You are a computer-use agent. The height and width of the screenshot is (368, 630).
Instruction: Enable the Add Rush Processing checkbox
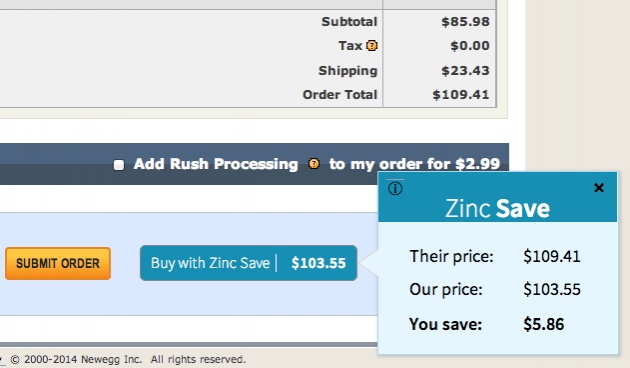coord(119,165)
